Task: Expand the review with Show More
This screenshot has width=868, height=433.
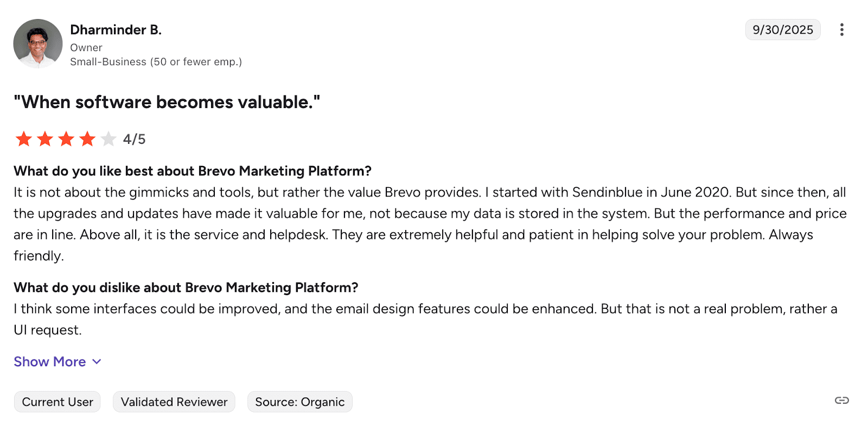Action: pos(50,361)
